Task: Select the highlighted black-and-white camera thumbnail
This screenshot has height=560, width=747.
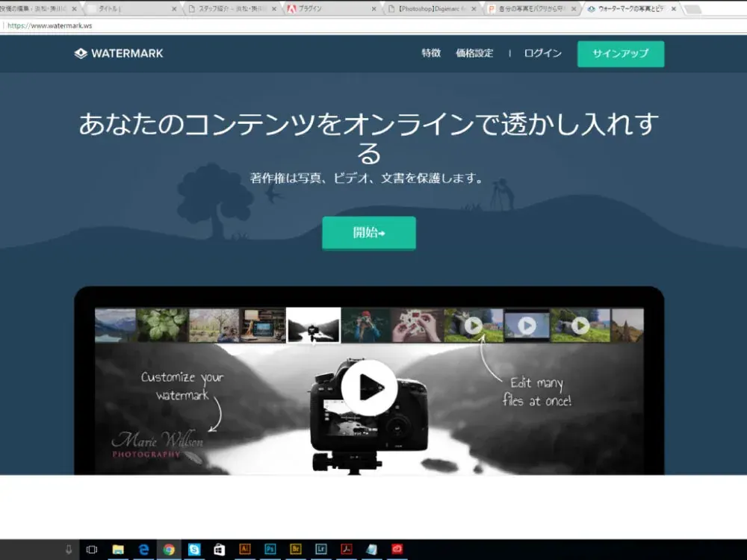Action: 314,326
